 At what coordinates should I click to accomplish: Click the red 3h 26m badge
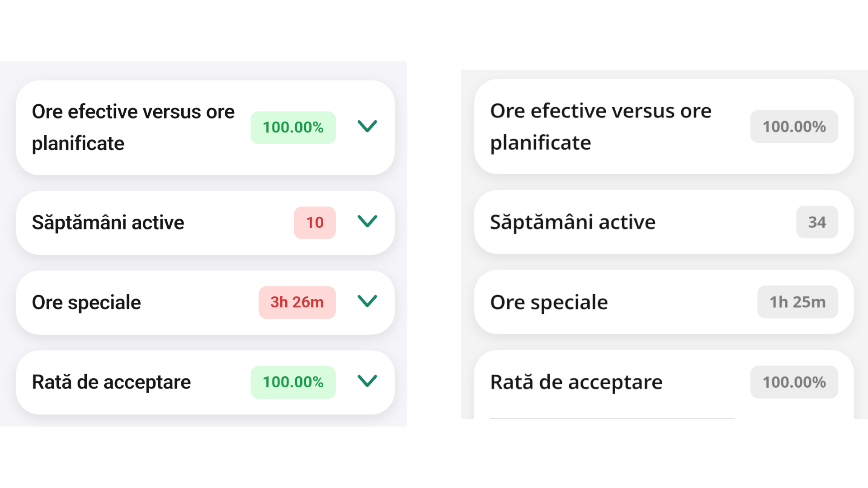[x=297, y=302]
